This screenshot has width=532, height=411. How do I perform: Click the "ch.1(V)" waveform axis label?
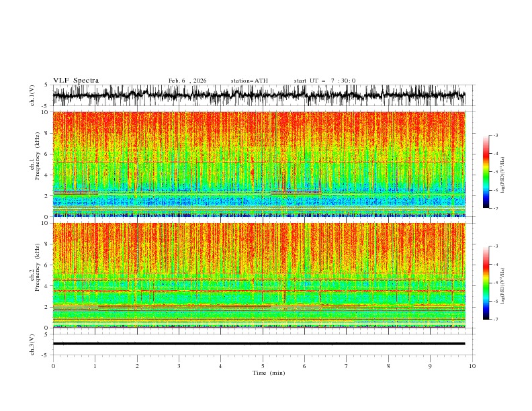tap(32, 95)
